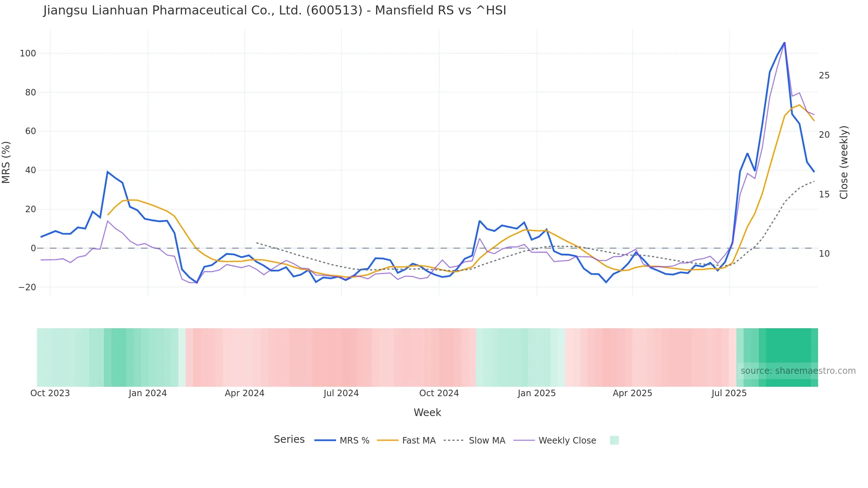Image resolution: width=868 pixels, height=488 pixels.
Task: Click the chart title text
Action: pyautogui.click(x=275, y=10)
